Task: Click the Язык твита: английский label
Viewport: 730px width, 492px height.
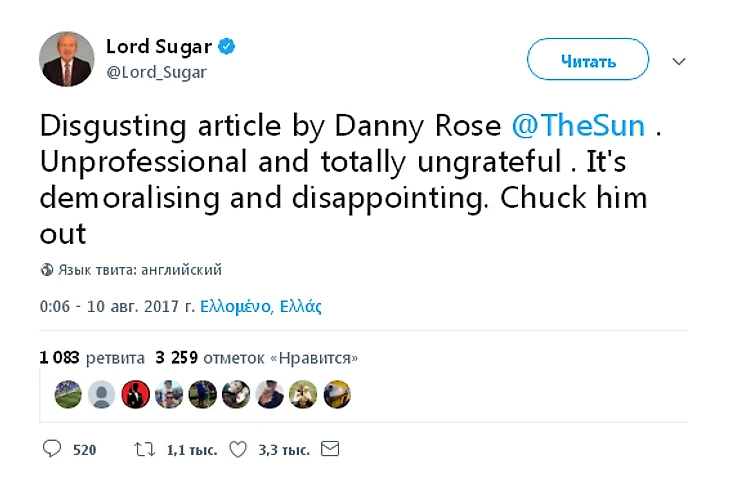Action: tap(139, 270)
